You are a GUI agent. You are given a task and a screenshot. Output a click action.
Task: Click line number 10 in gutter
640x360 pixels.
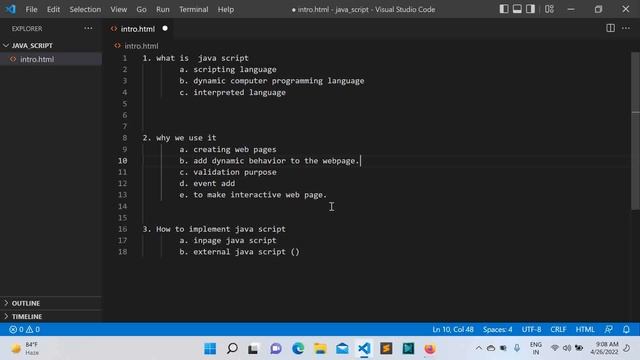[122, 161]
